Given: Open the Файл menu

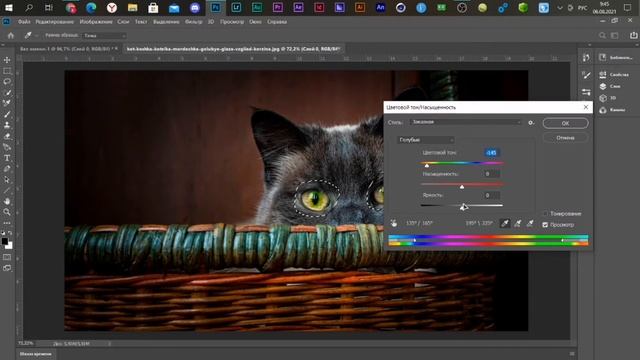Looking at the screenshot, I should click(24, 22).
